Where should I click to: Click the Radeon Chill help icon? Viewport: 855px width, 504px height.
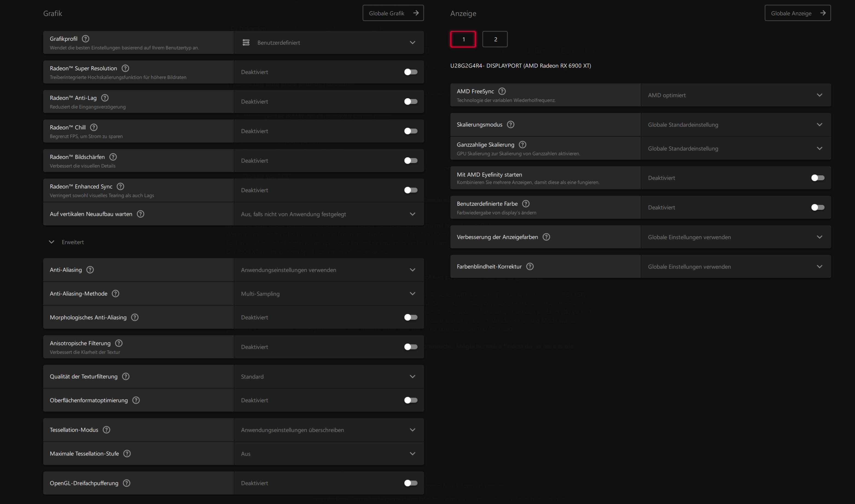pos(94,127)
